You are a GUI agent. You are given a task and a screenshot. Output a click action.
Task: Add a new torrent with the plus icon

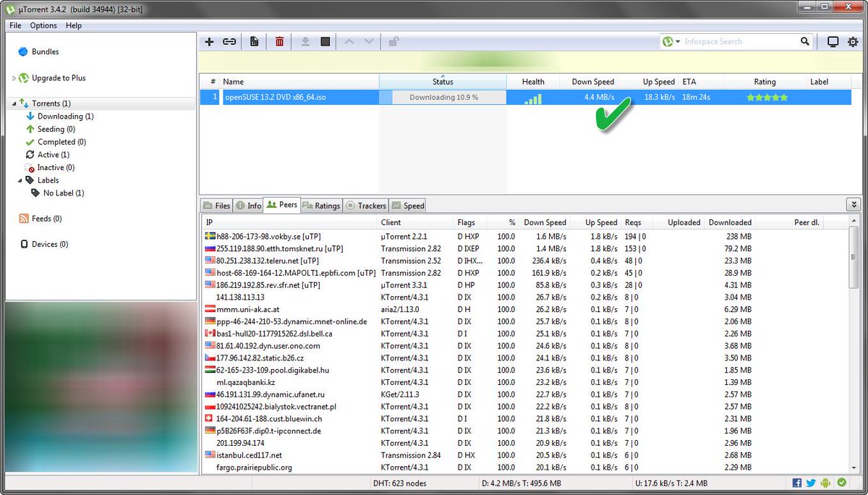point(209,41)
